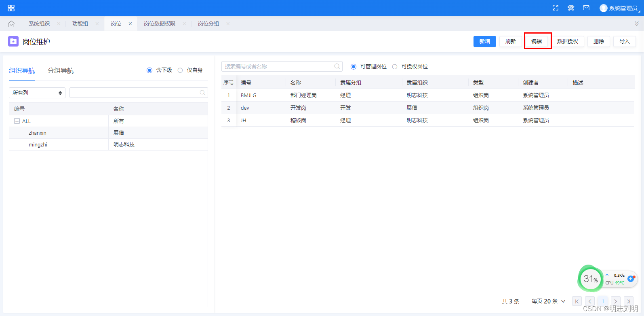This screenshot has width=644, height=316.
Task: Open the app grid menu icon
Action: tap(11, 8)
